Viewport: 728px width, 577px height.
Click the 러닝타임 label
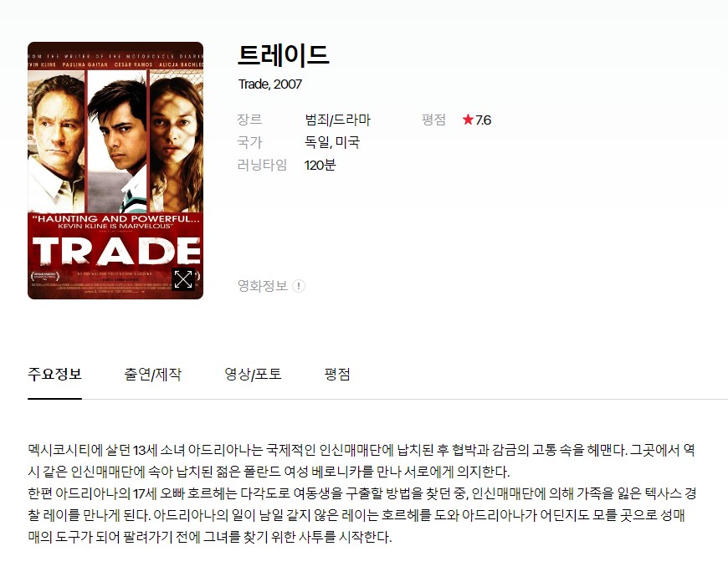coord(262,165)
